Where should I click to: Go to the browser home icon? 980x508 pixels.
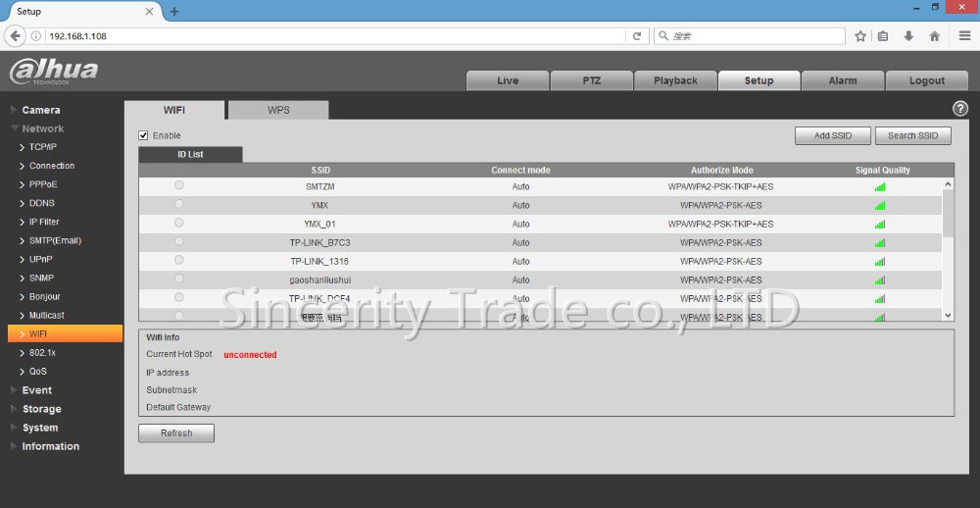coord(935,36)
